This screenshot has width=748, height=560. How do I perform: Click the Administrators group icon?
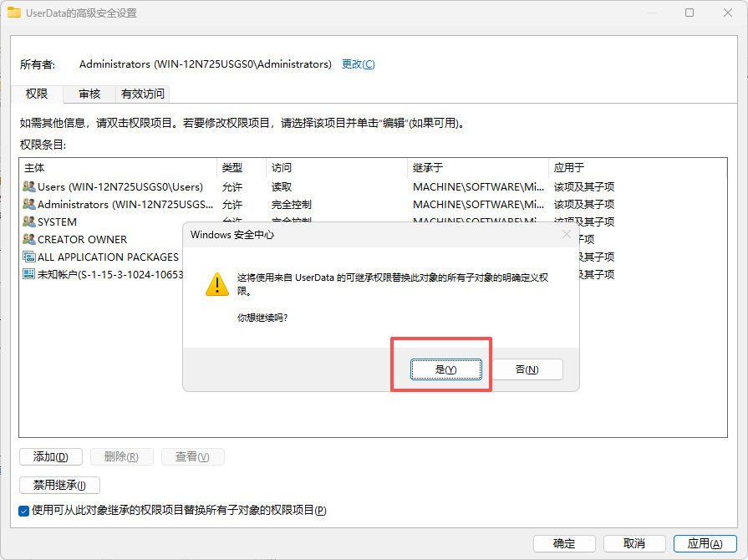pos(30,204)
